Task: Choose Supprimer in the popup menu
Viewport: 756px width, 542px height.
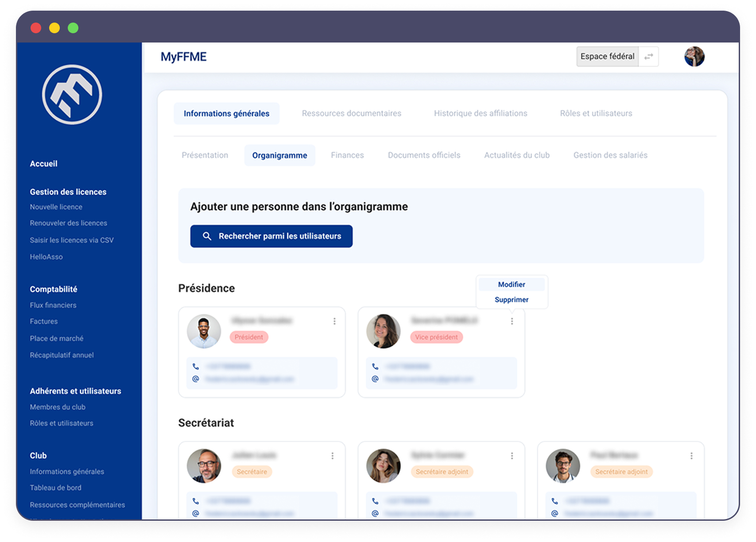Action: [x=512, y=300]
